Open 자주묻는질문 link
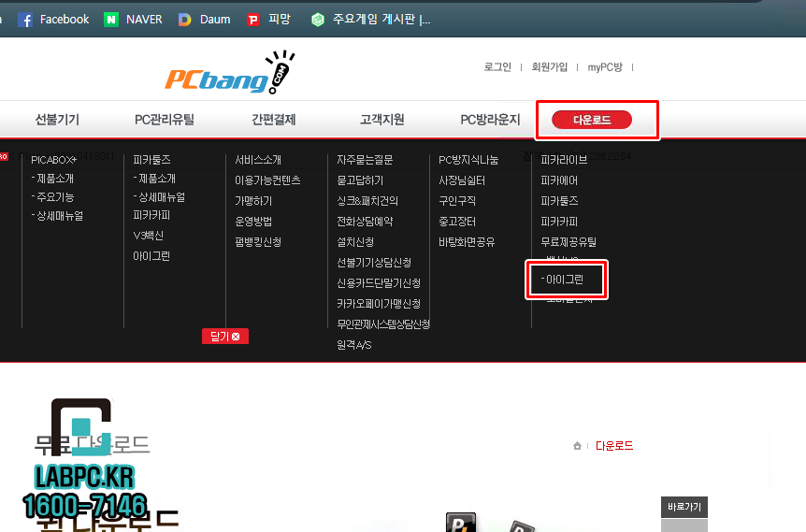 pos(365,160)
